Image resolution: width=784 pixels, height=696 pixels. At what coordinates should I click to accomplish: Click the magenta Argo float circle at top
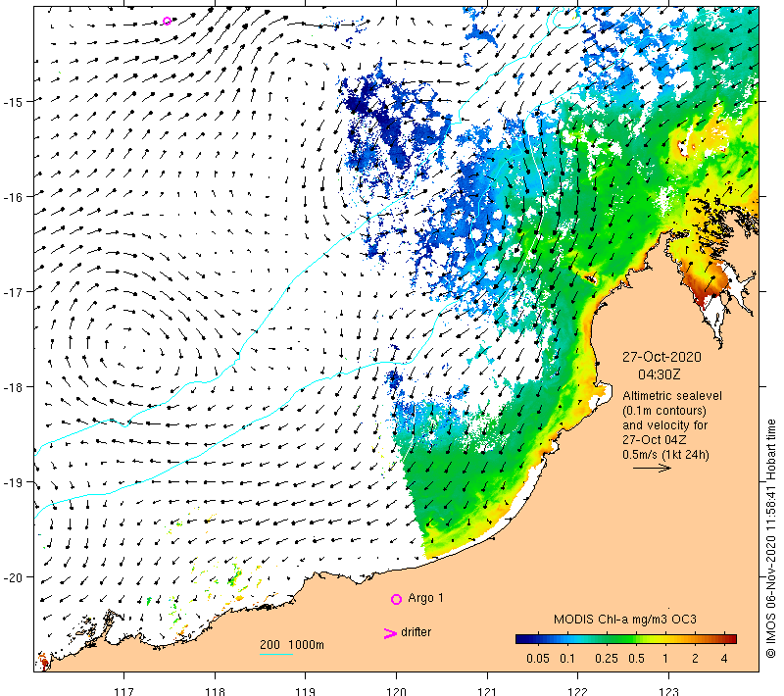tap(167, 21)
